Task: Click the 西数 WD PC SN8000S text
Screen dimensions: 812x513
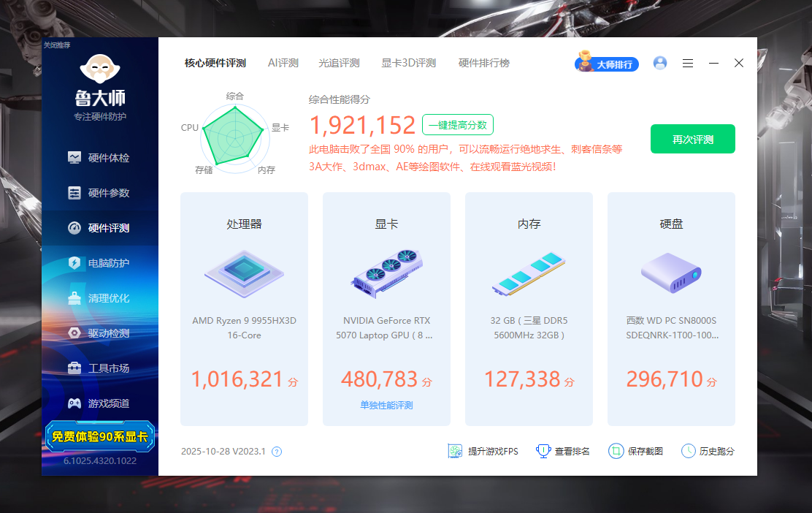Action: (672, 328)
